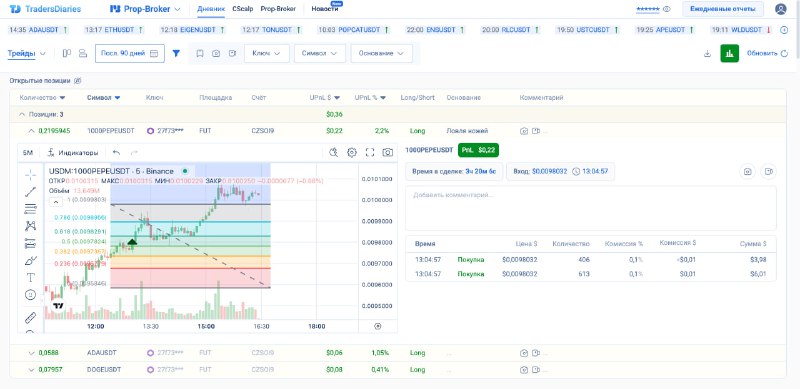
Task: Click the Добавить комментарий field
Action: 591,208
